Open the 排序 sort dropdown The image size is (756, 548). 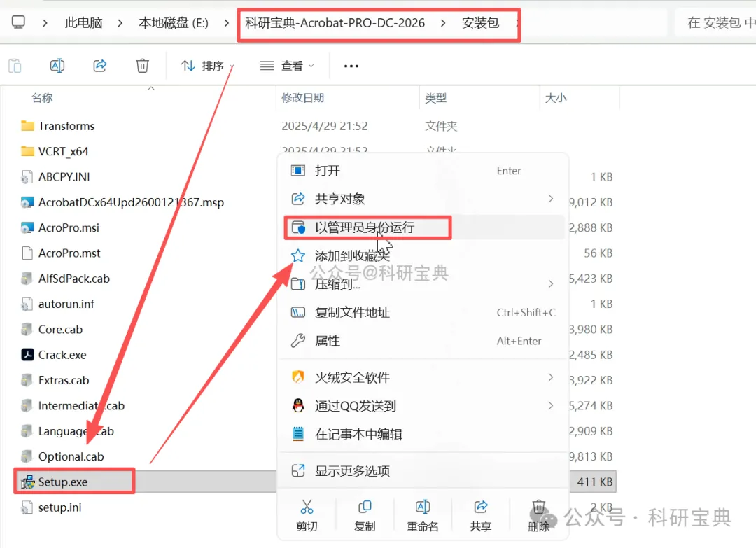point(207,66)
